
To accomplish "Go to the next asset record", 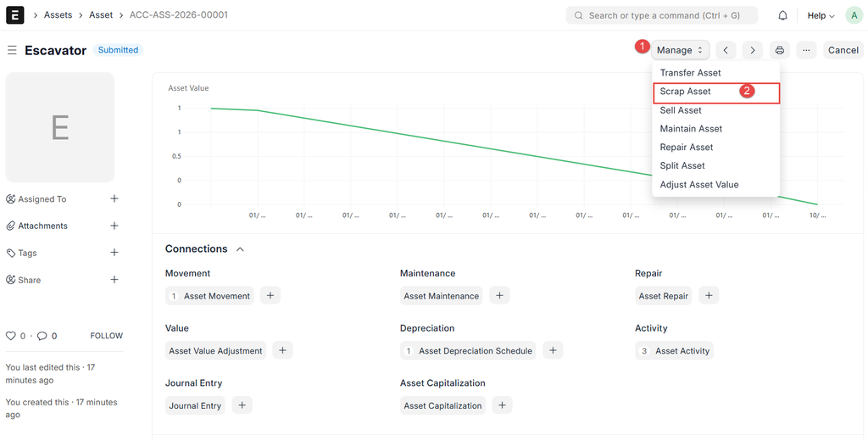I will tap(753, 50).
